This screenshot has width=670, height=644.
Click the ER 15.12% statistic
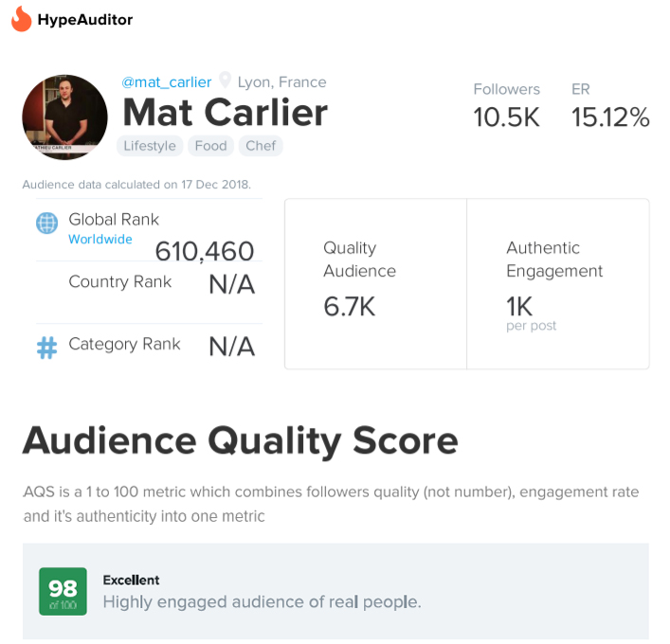point(610,106)
